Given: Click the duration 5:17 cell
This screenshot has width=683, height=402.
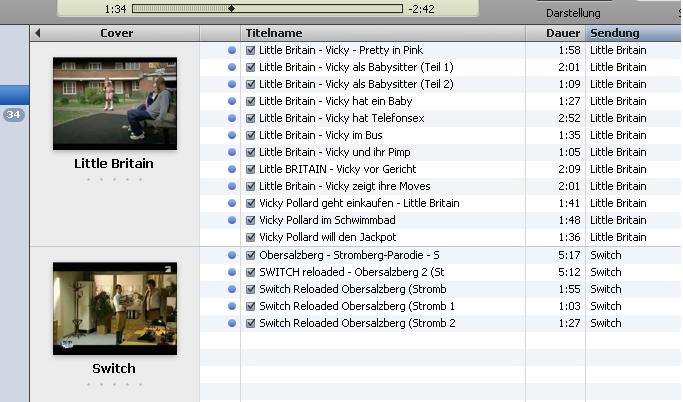Looking at the screenshot, I should click(569, 255).
